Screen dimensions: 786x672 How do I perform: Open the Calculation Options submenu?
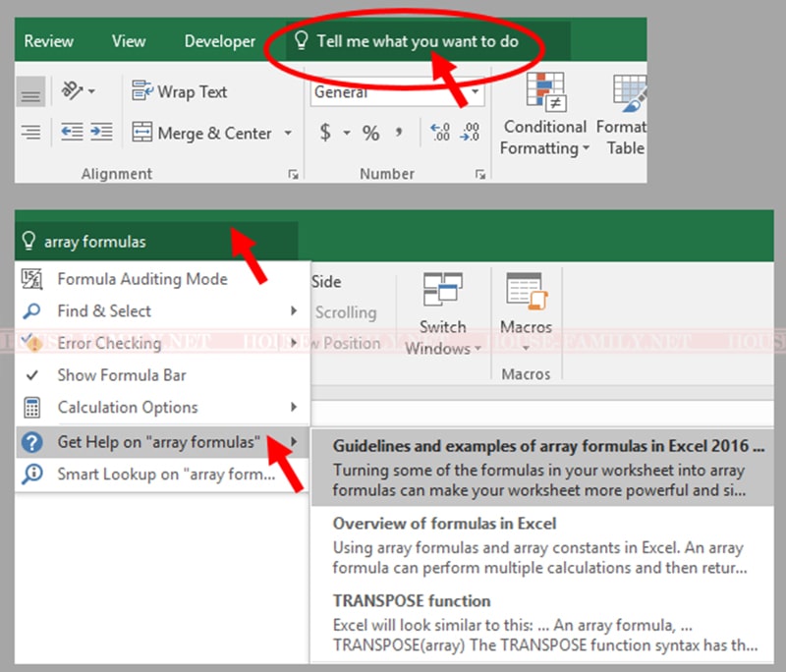point(161,407)
